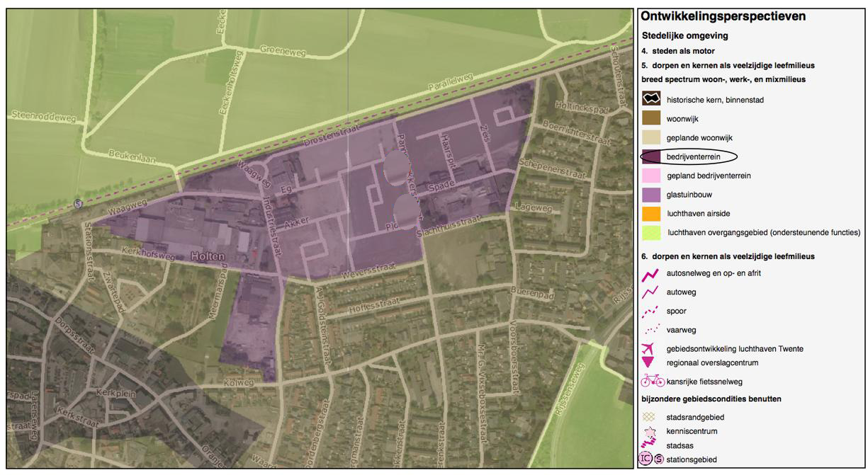
Task: Click the airplane icon for luchthaven Twente
Action: (648, 348)
